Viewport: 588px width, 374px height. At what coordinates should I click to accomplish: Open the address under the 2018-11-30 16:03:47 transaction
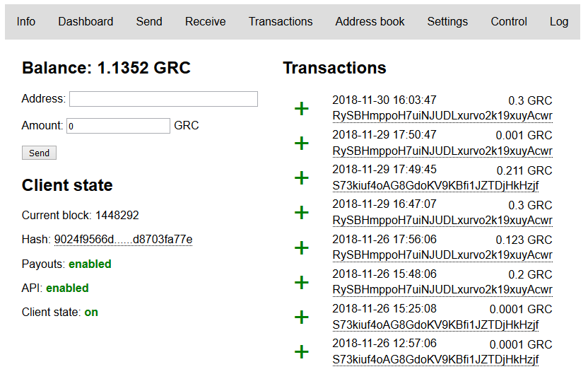[x=442, y=116]
